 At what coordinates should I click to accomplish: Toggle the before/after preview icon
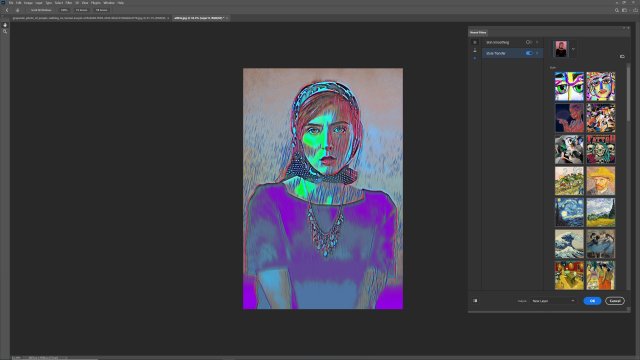[x=475, y=301]
